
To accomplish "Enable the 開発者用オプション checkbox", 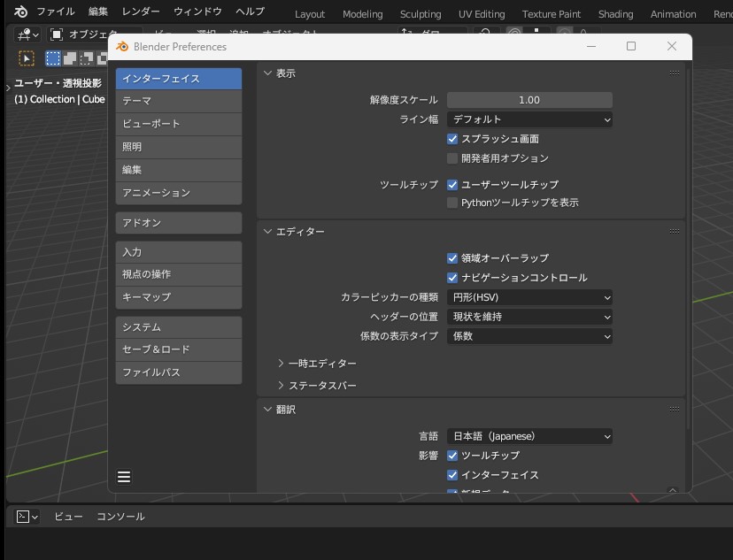I will coord(452,158).
